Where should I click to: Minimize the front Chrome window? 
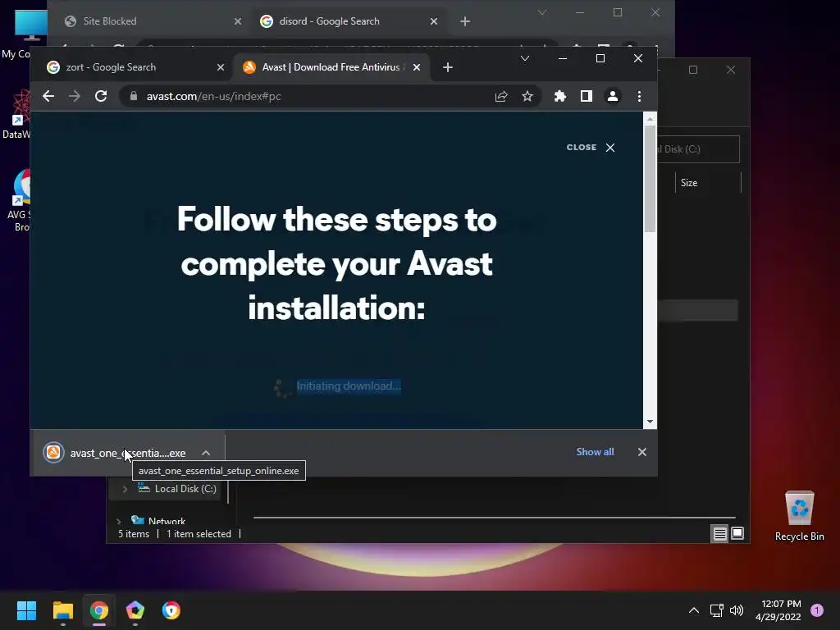coord(563,58)
